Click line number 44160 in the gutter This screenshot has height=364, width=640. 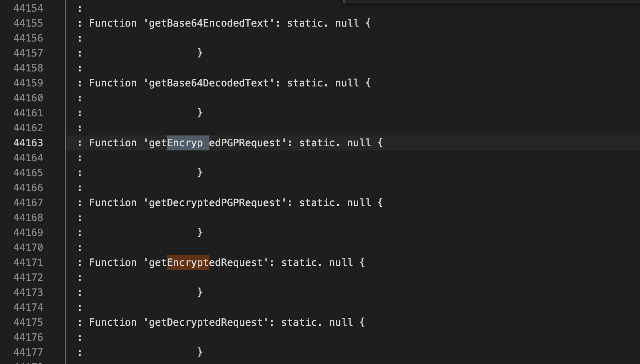[x=28, y=98]
